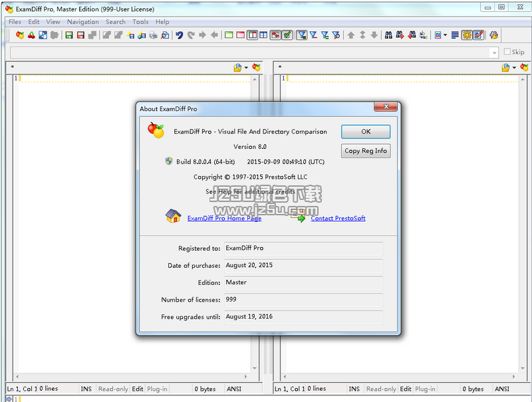Screen dimensions: 532x402
Task: Click the green single-pane view icon
Action: pyautogui.click(x=229, y=35)
